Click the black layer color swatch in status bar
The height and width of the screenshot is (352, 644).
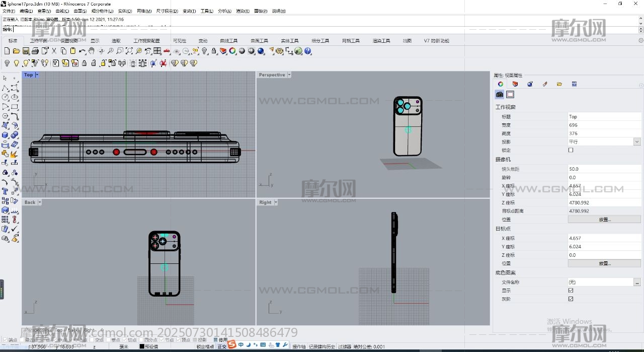142,346
